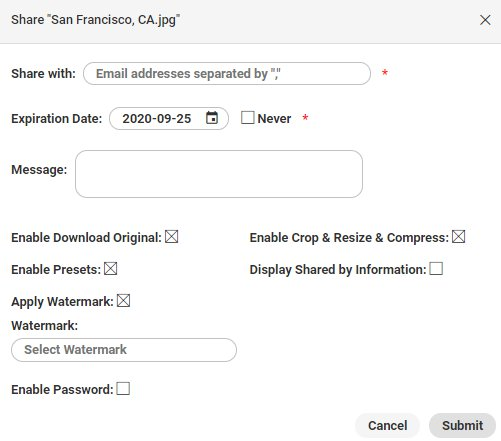Click inside the Message text area
501x441 pixels.
219,174
